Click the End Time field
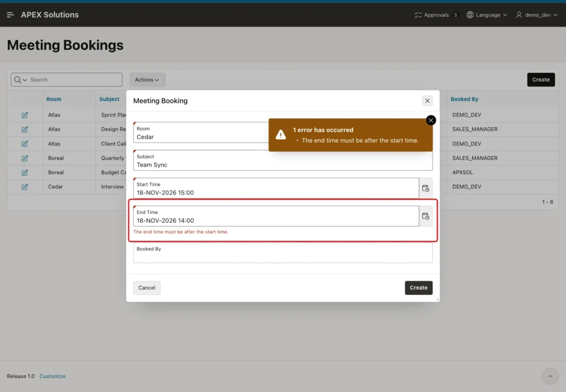This screenshot has width=566, height=392. 276,216
